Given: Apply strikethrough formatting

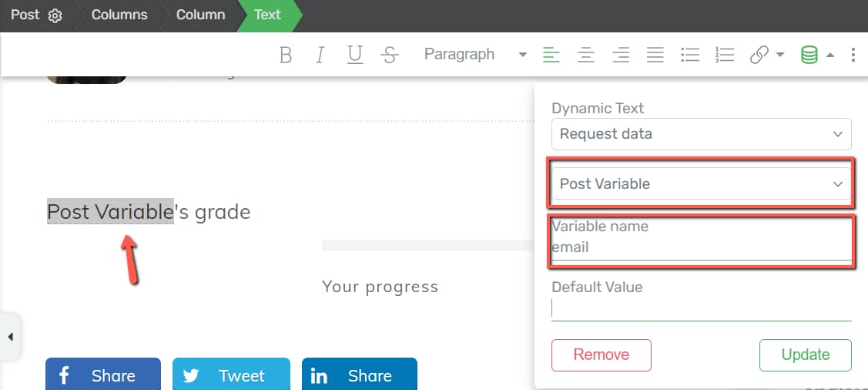Looking at the screenshot, I should pyautogui.click(x=390, y=55).
